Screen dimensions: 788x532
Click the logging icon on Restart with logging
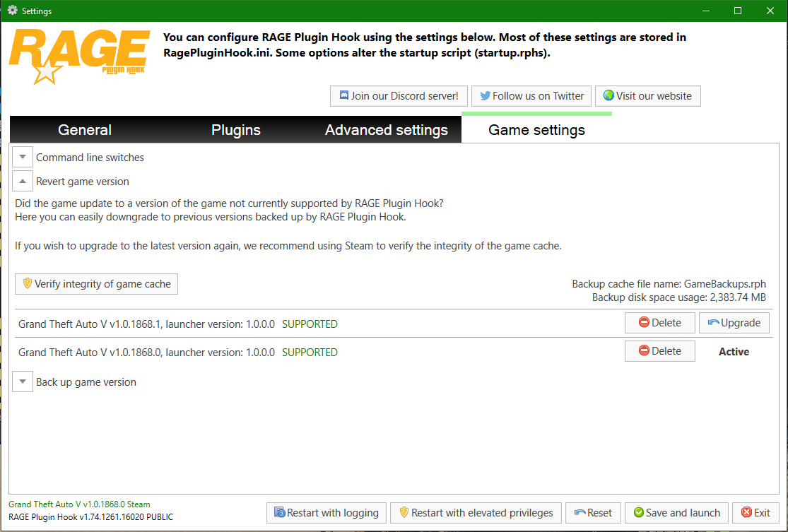[279, 512]
